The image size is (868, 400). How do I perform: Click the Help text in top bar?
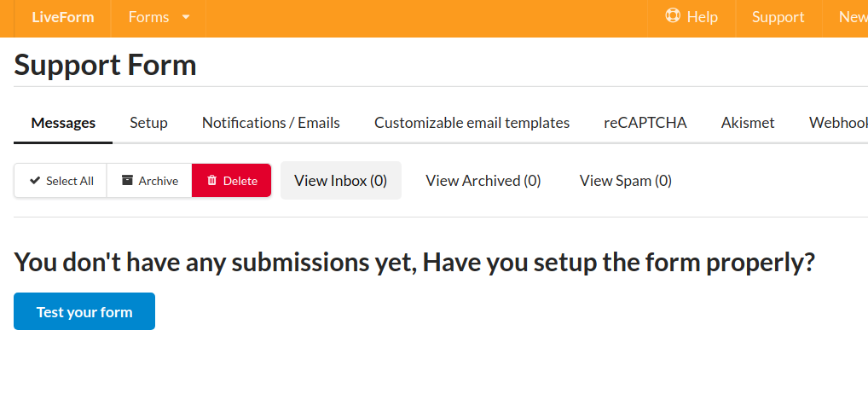tap(702, 17)
